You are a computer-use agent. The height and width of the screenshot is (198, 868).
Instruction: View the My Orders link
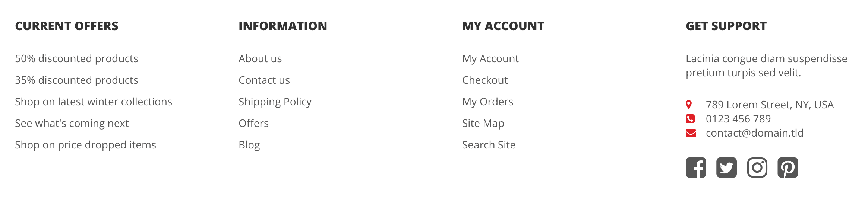pos(487,102)
